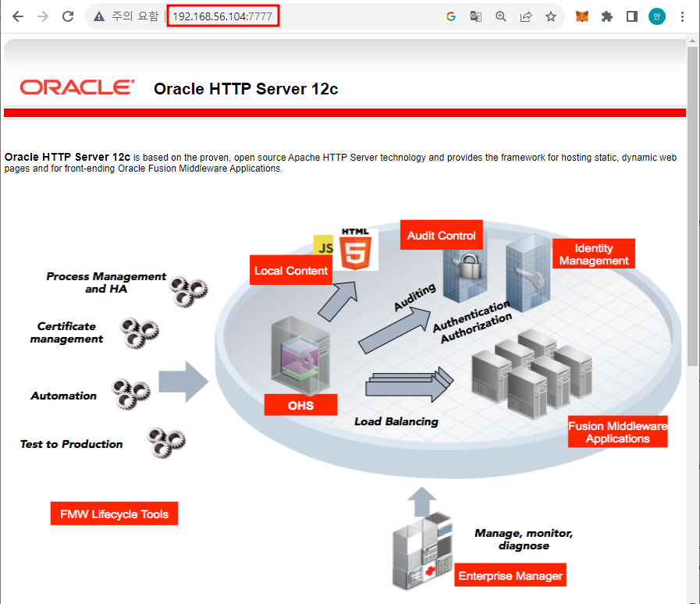Click the Local Content red label
This screenshot has width=700, height=604.
point(290,270)
